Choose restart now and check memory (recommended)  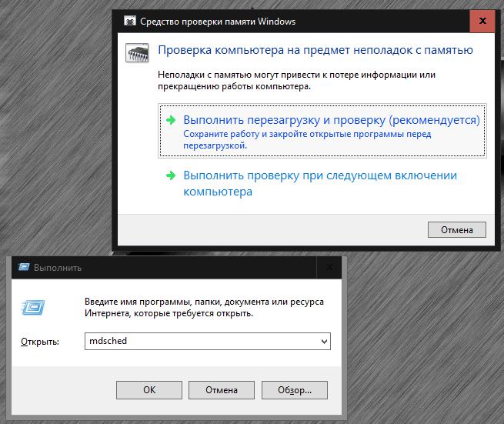(322, 131)
